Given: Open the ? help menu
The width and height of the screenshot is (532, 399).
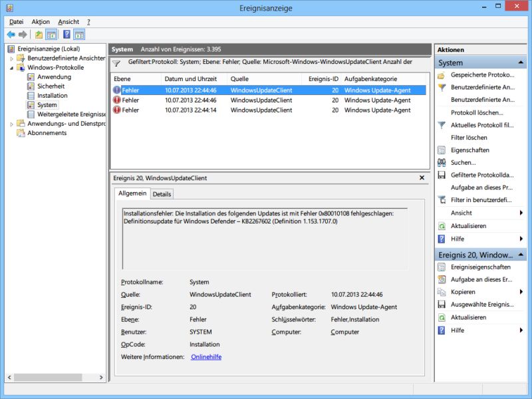Looking at the screenshot, I should [x=88, y=22].
